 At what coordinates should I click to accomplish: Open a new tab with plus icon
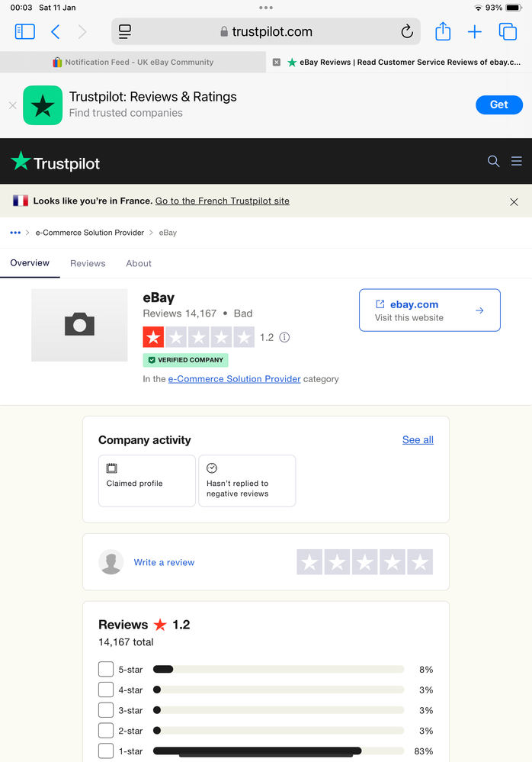coord(474,32)
